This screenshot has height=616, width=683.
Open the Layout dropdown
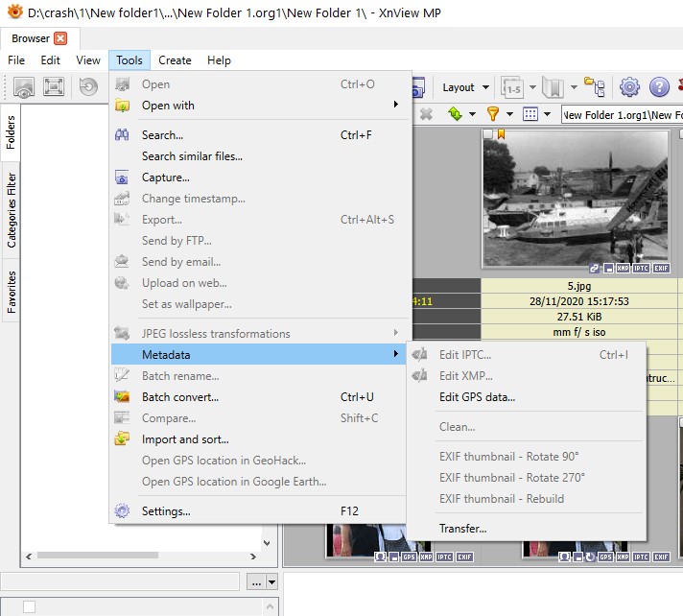(465, 87)
